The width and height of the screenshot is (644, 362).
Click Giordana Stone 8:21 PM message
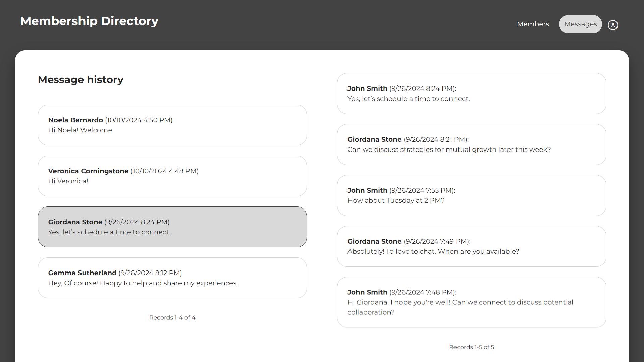(x=472, y=144)
